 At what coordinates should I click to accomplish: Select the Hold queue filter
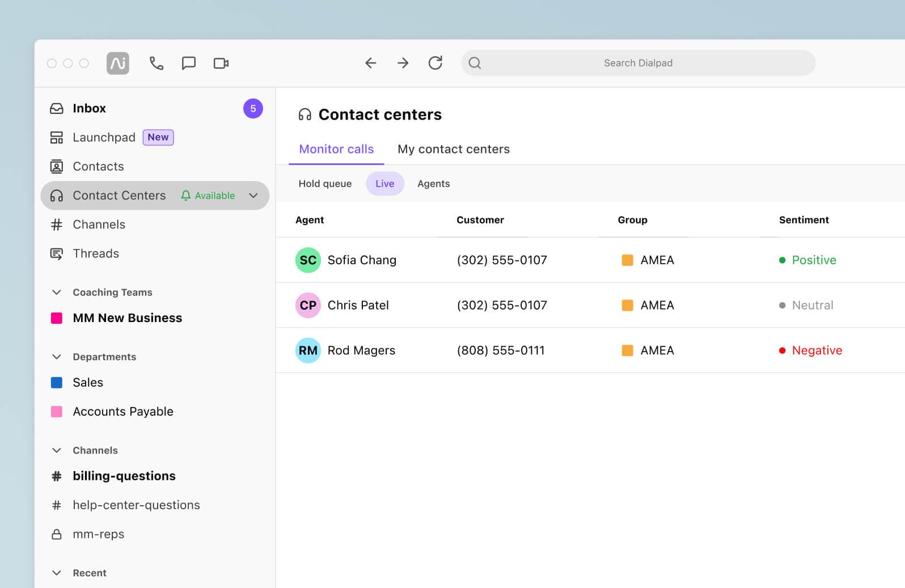(325, 184)
